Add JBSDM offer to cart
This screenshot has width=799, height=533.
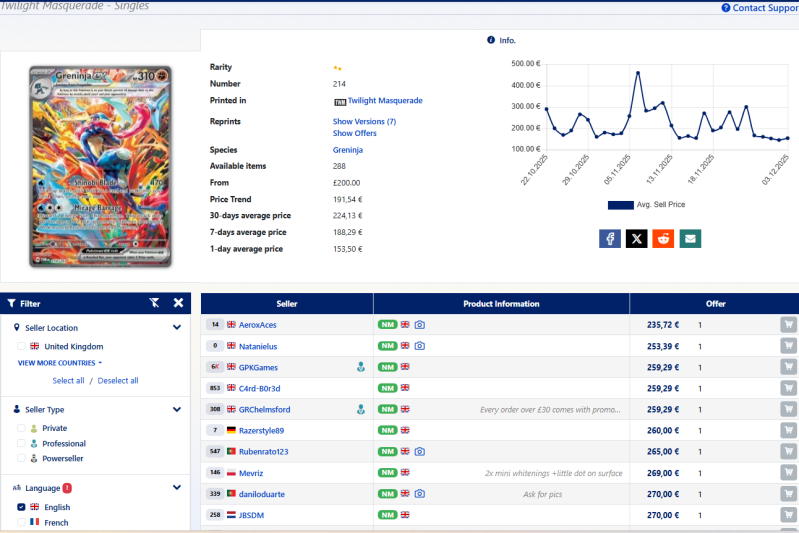coord(788,515)
